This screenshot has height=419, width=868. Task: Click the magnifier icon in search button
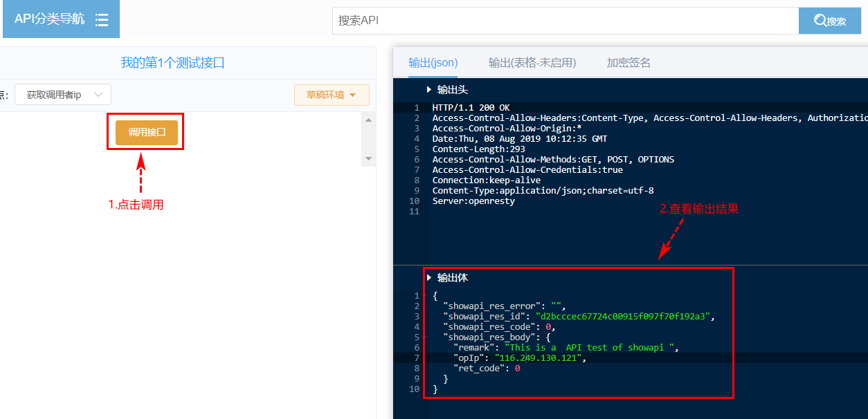820,21
